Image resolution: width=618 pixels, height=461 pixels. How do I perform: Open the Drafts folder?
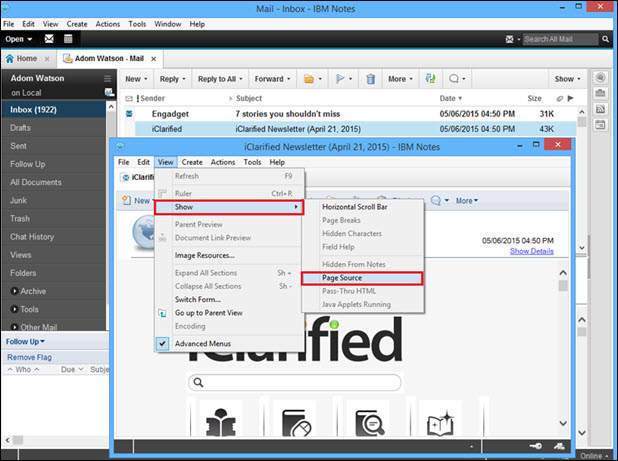pos(54,128)
